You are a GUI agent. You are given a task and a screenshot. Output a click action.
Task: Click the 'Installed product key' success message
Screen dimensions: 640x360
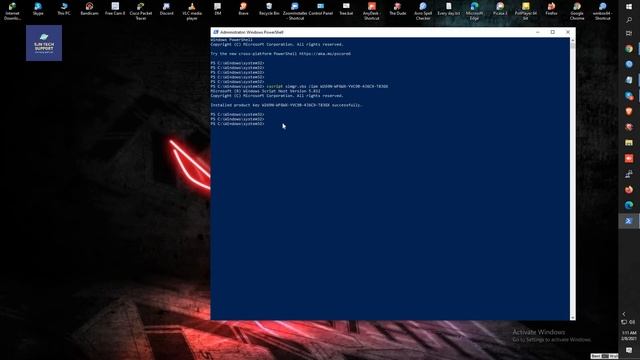point(287,105)
